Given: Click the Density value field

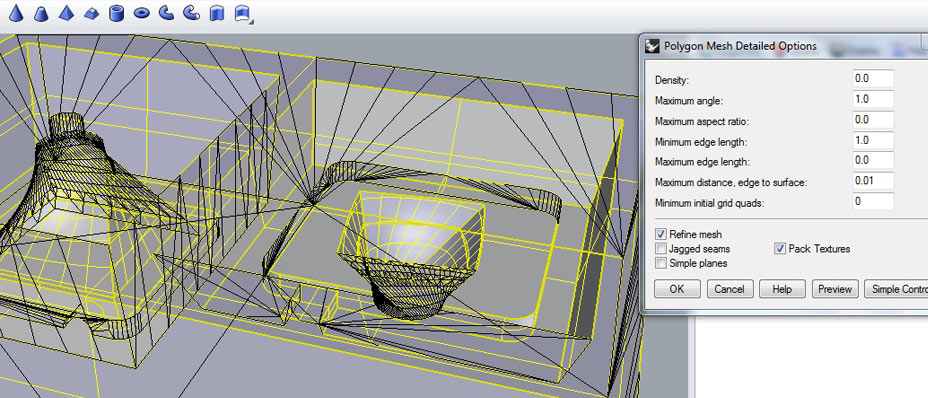Looking at the screenshot, I should coord(873,79).
